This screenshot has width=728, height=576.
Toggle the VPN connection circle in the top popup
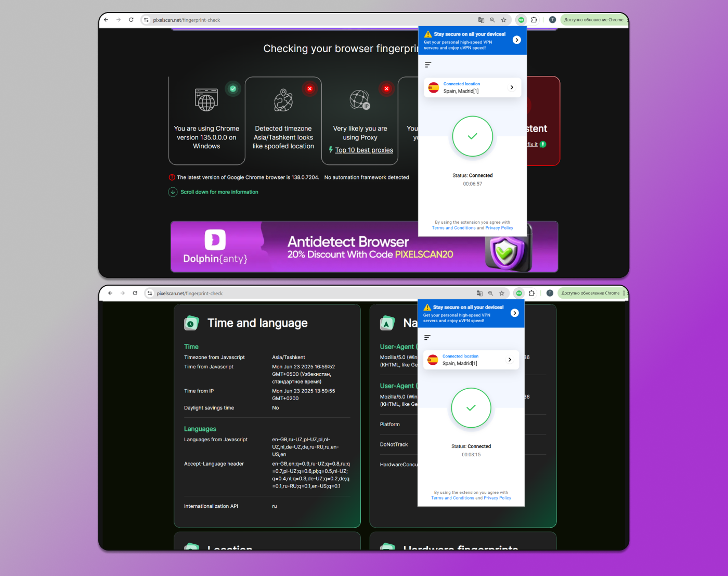472,136
